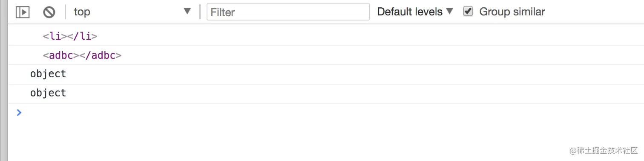Click the blue console prompt chevron
The width and height of the screenshot is (644, 161).
click(19, 112)
